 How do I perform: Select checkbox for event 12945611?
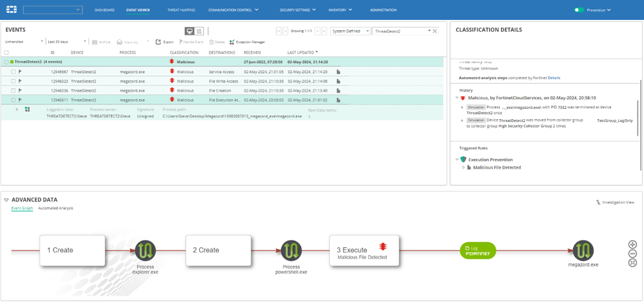(14, 100)
